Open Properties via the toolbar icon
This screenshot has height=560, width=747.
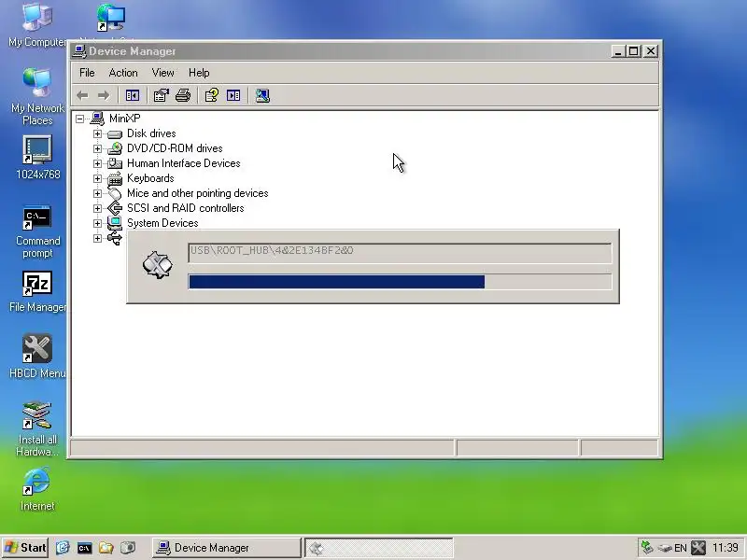[x=161, y=96]
